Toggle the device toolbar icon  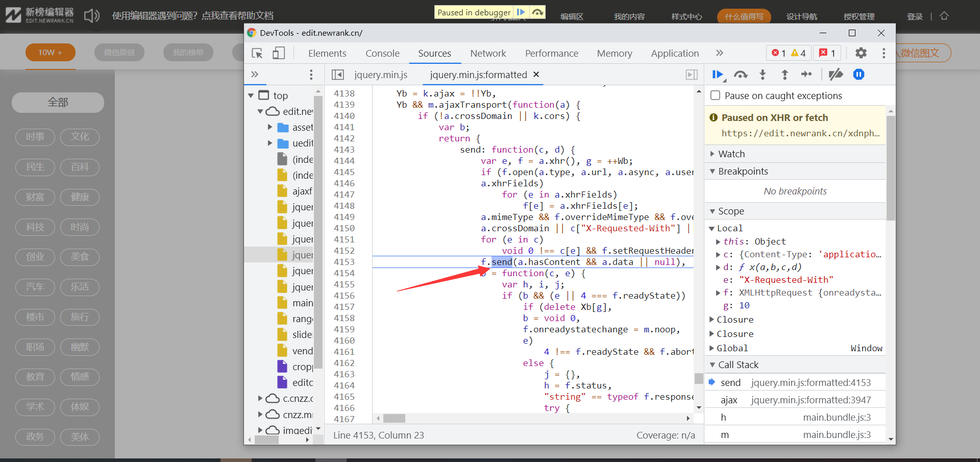(278, 53)
